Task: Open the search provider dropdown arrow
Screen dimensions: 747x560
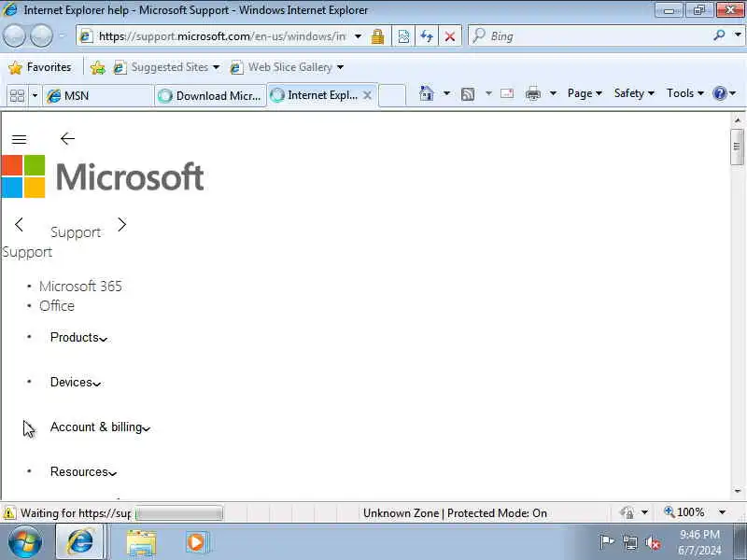Action: tap(738, 35)
